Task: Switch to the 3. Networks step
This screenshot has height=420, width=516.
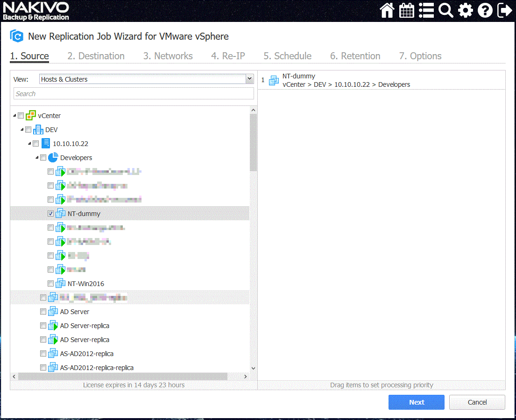Action: [168, 56]
